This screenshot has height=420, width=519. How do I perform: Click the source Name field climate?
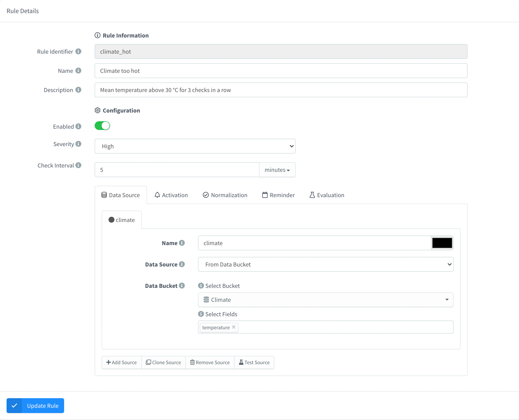point(314,243)
